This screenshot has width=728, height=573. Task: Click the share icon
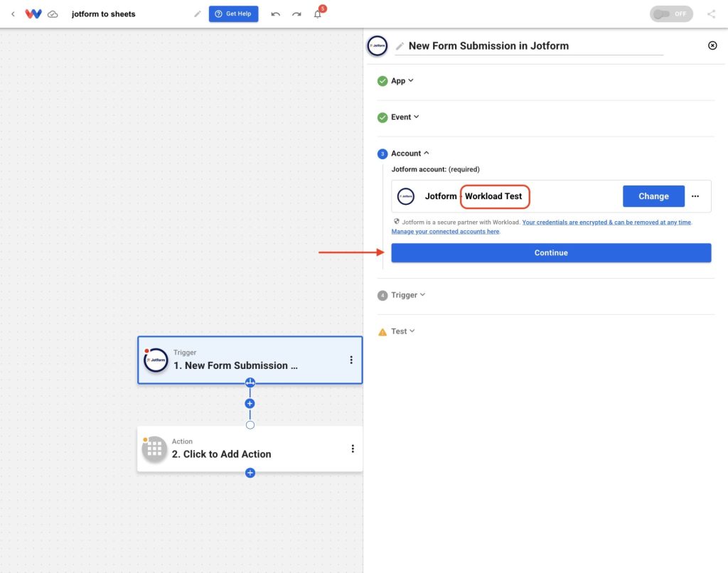(711, 14)
